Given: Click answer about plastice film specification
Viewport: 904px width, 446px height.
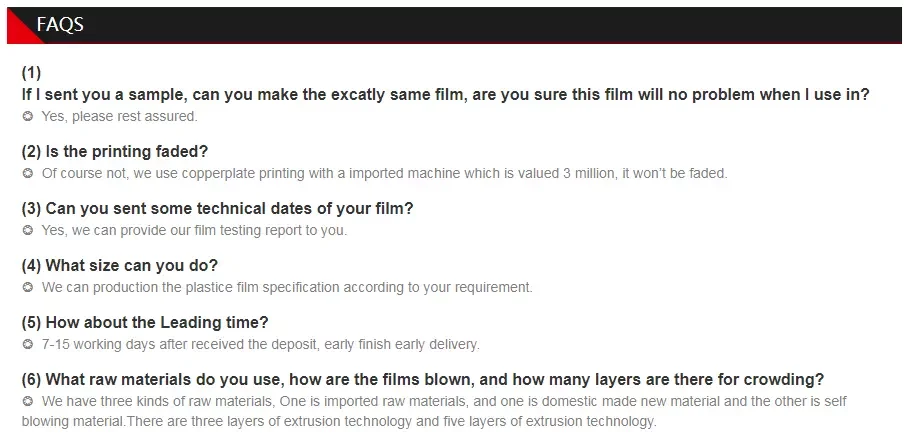Looking at the screenshot, I should [287, 287].
